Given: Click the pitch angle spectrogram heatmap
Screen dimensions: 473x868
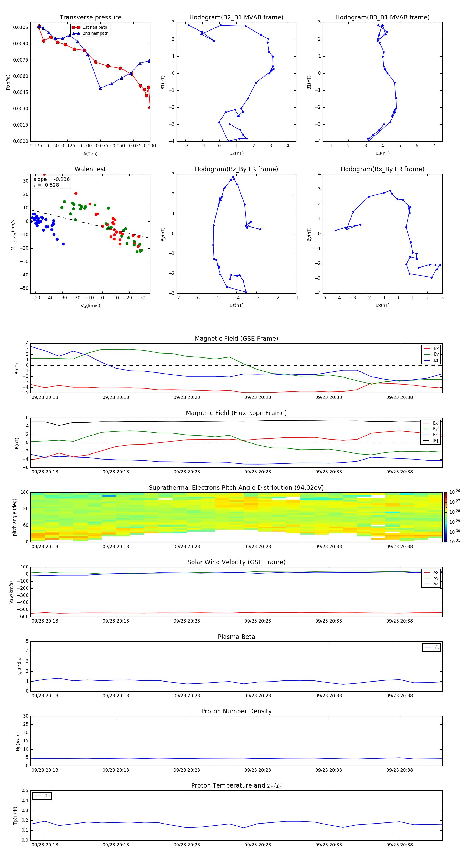Looking at the screenshot, I should click(x=236, y=517).
